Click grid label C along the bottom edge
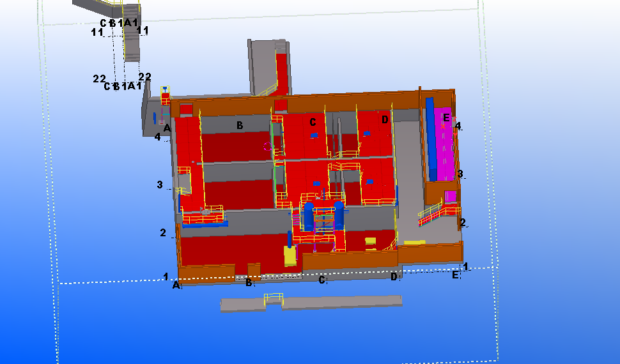 point(322,280)
